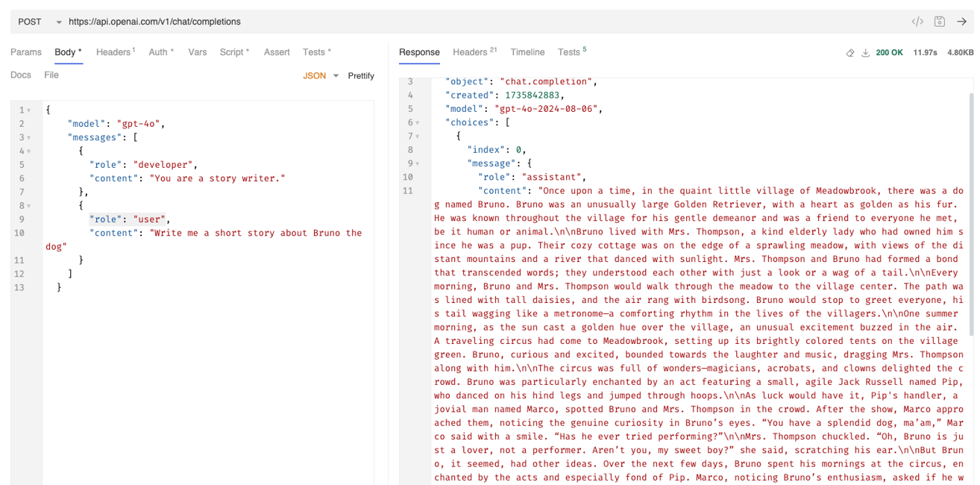The width and height of the screenshot is (980, 485).
Task: Open the generate code snippet icon
Action: click(917, 22)
